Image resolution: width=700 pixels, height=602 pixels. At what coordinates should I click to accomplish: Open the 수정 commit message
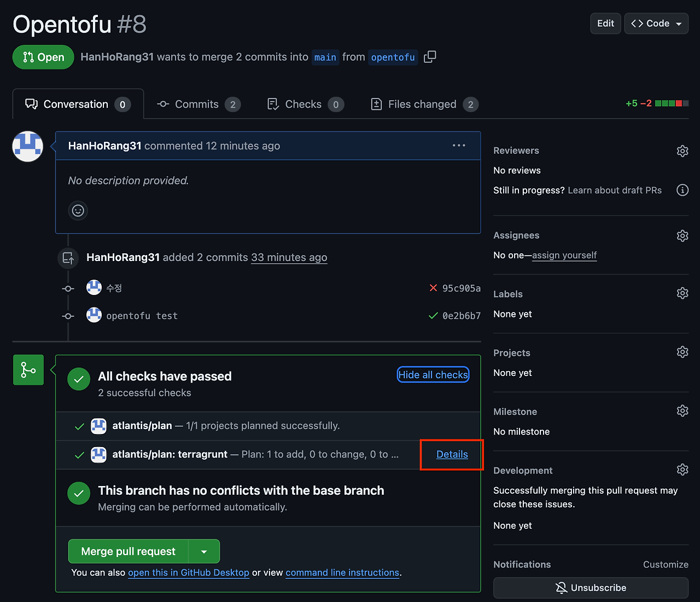(114, 288)
